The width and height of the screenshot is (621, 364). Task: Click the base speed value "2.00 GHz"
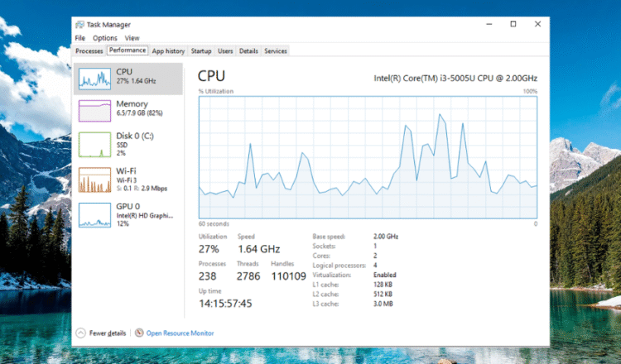pos(386,237)
